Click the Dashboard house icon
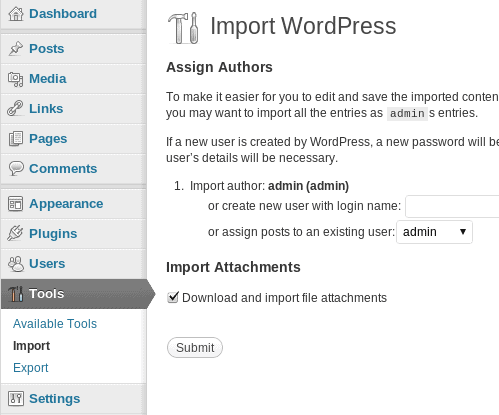 (x=16, y=14)
